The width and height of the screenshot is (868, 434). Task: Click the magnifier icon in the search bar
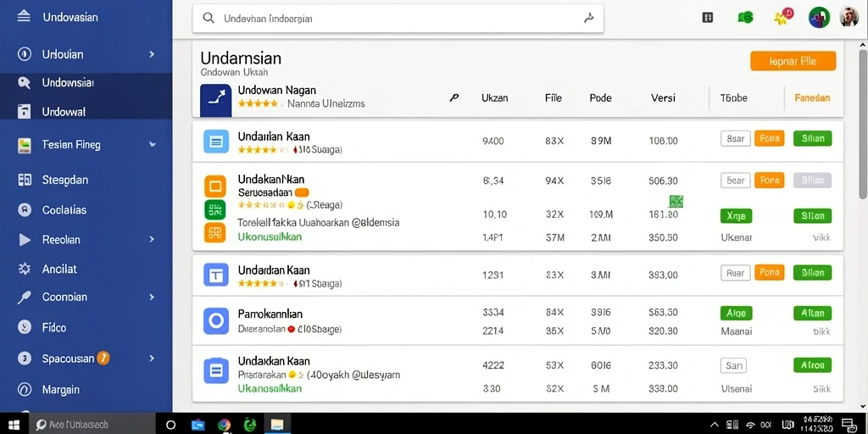(x=209, y=19)
